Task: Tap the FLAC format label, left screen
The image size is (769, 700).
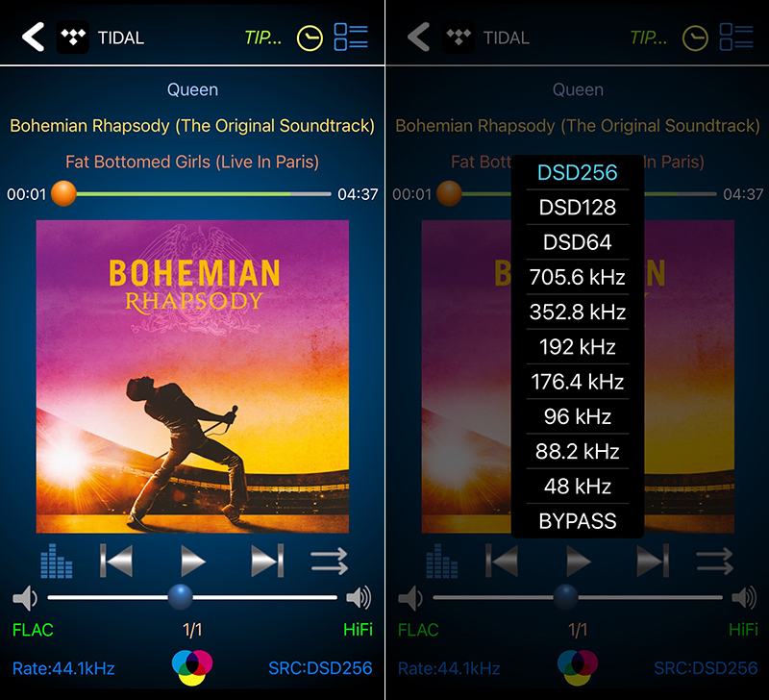Action: [33, 630]
